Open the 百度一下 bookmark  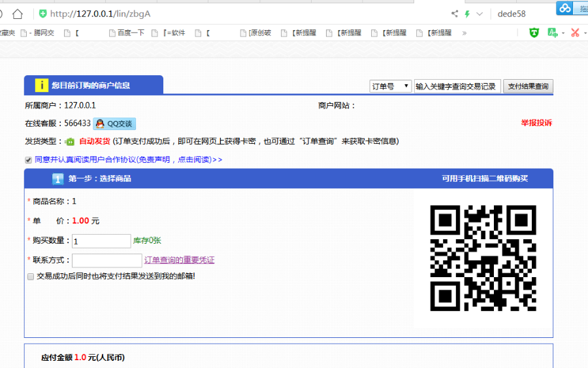127,33
